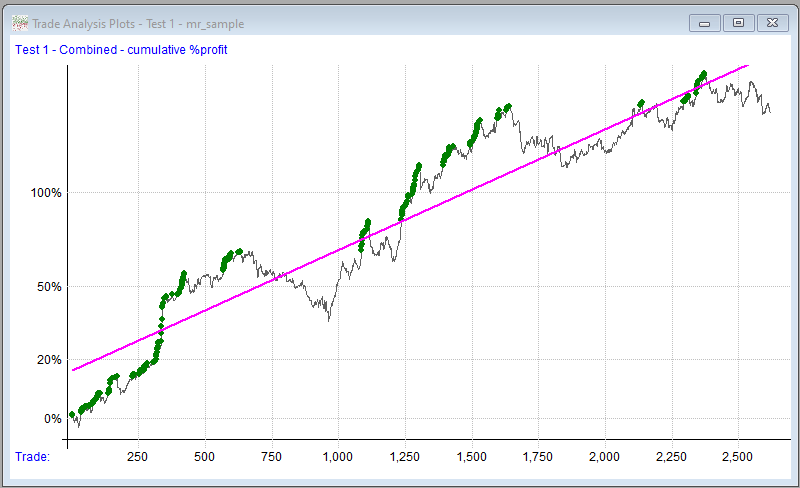Image resolution: width=800 pixels, height=488 pixels.
Task: Click the 1,750 trade tick label
Action: (538, 456)
